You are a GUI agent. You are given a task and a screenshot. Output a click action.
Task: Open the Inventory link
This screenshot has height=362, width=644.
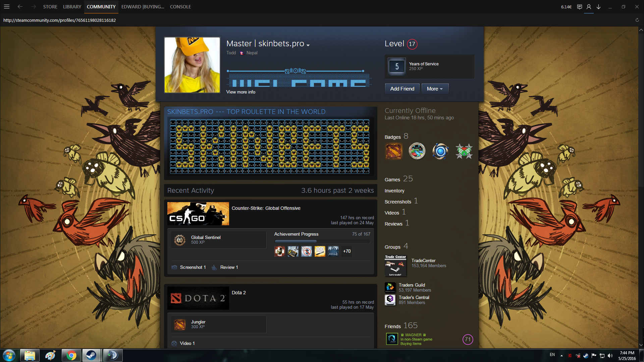pos(394,191)
